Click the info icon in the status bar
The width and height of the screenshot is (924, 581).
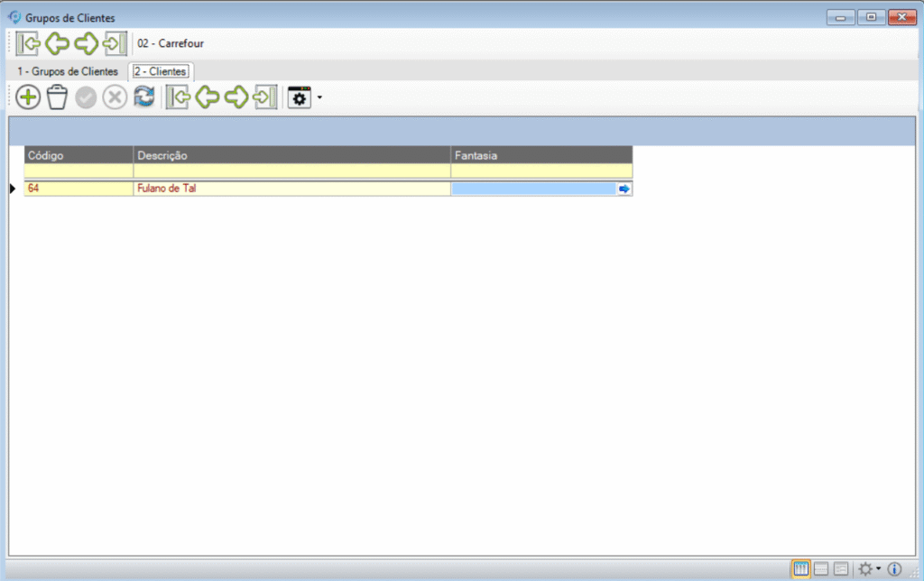tap(895, 569)
